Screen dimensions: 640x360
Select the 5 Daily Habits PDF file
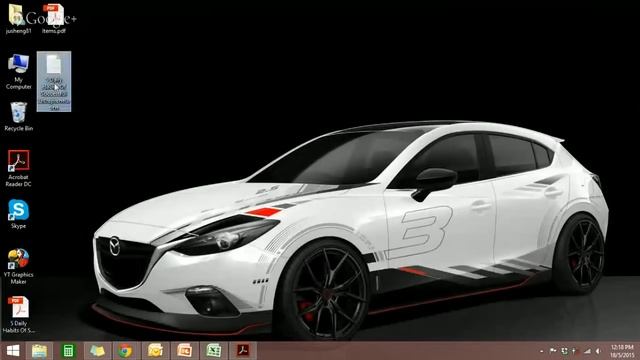(18, 315)
